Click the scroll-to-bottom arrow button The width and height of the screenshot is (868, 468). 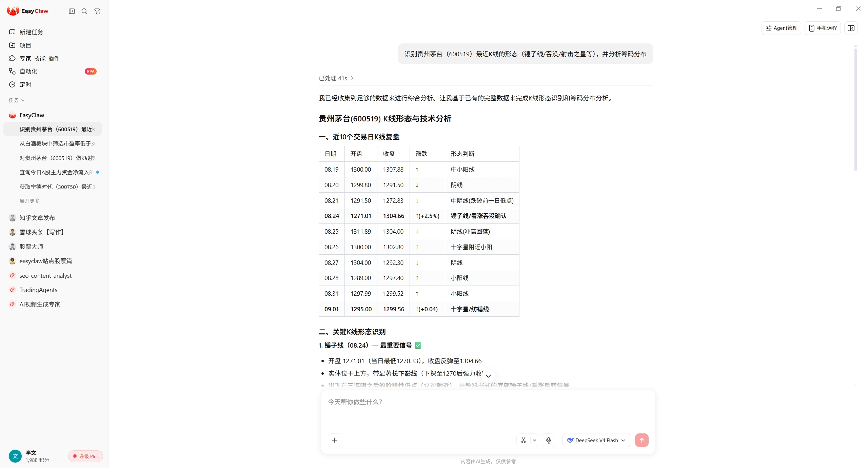(488, 376)
